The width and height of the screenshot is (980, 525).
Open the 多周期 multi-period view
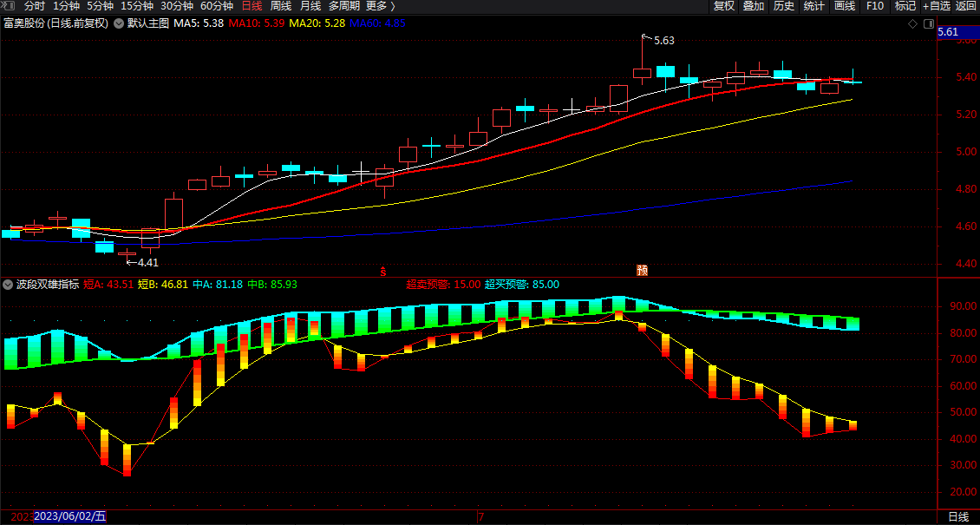(x=343, y=6)
